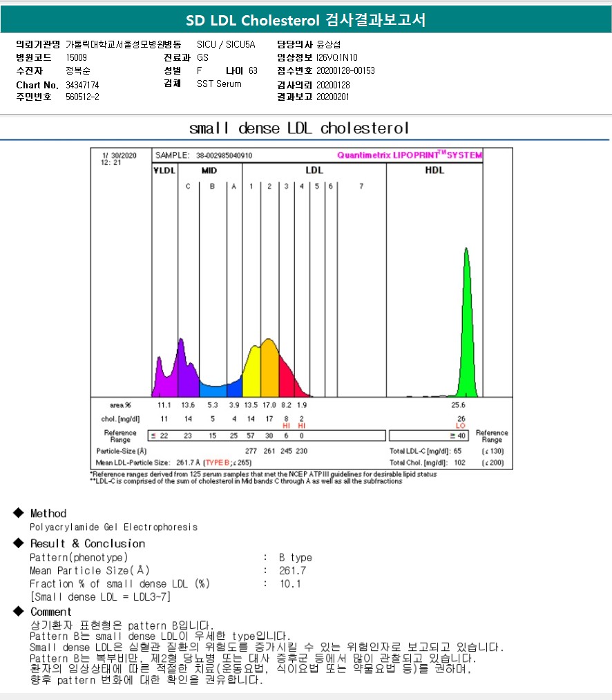Click the ward text 'SICU / SICU5A'
Screen dimensions: 612x700
coord(226,44)
